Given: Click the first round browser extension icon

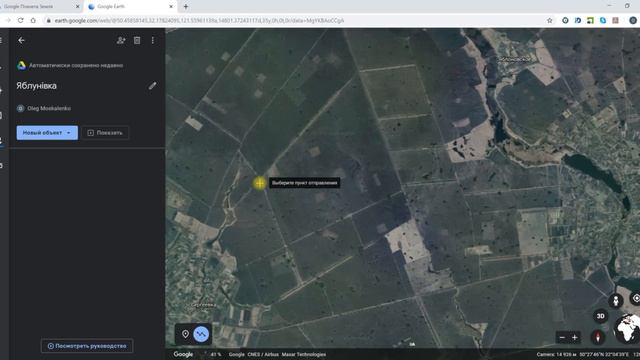Looking at the screenshot, I should [x=565, y=20].
